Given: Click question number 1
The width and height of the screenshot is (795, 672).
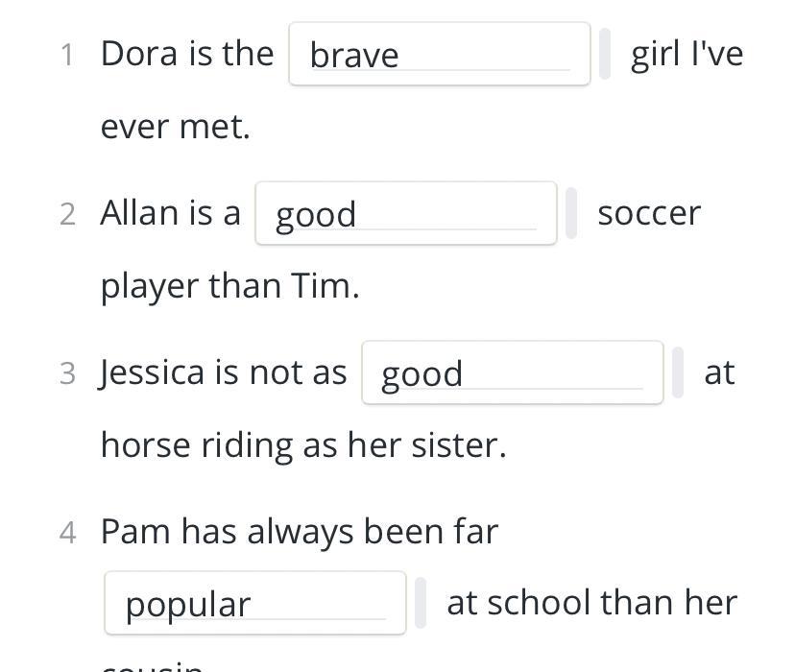Looking at the screenshot, I should click(67, 55).
